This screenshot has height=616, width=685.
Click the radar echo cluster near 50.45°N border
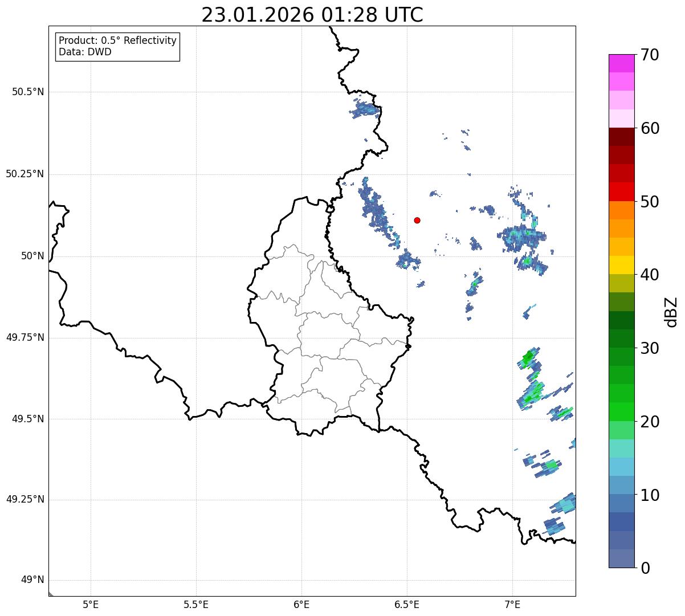[x=365, y=108]
